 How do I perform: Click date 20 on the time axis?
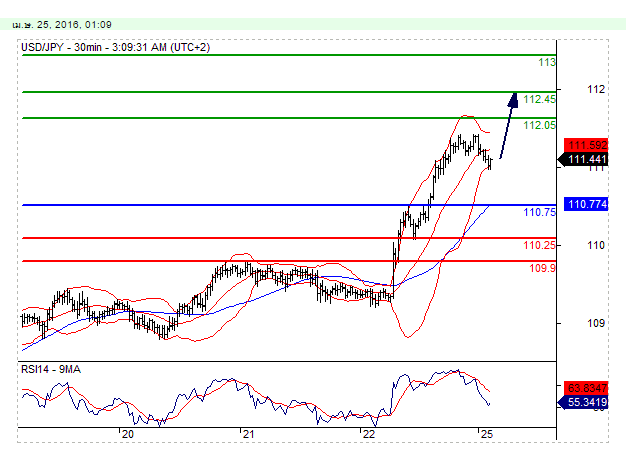127,434
